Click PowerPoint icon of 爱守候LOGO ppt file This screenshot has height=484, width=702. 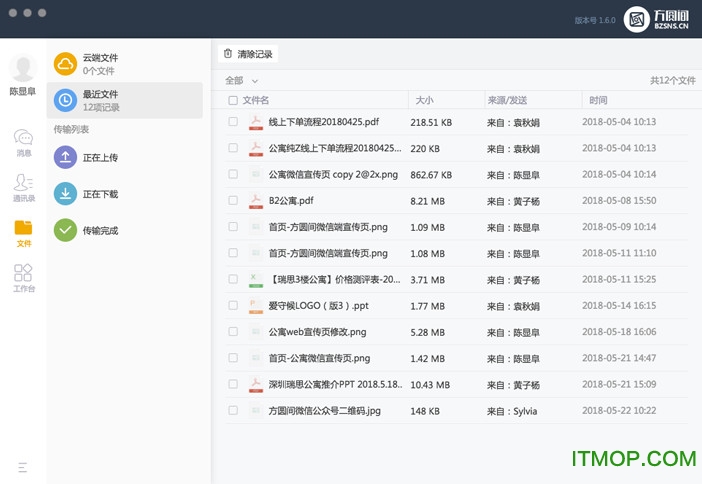[256, 306]
